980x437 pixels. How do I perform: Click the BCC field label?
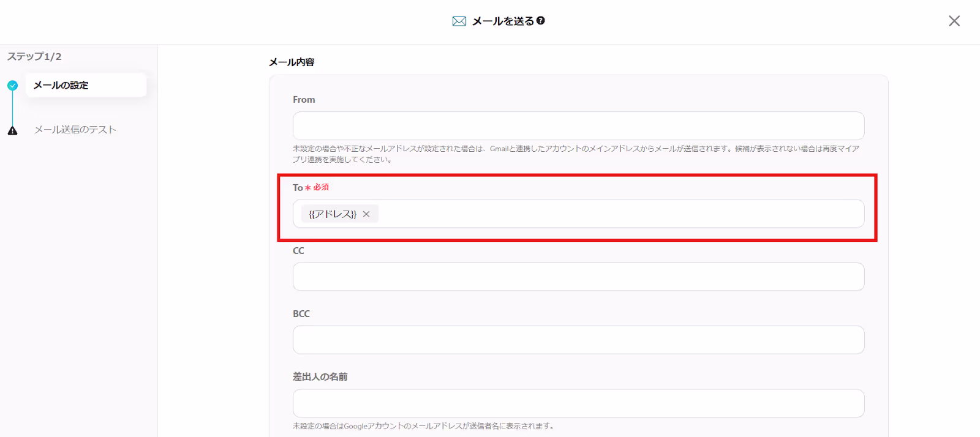[x=301, y=314]
